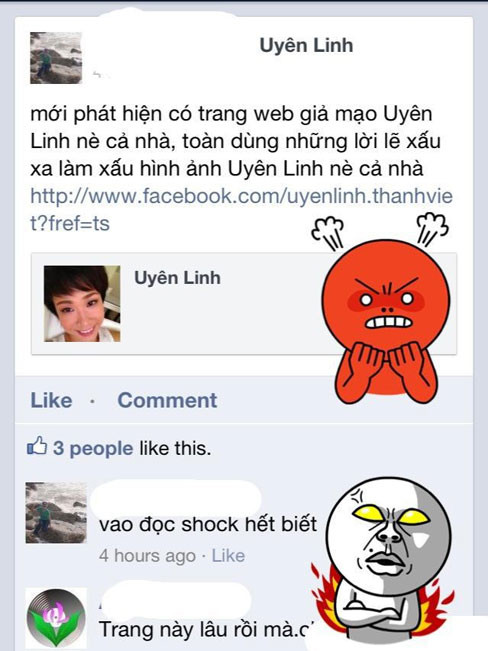Click the thumbs-up icon beside 3 people
Viewport: 488px width, 651px height.
(x=37, y=447)
